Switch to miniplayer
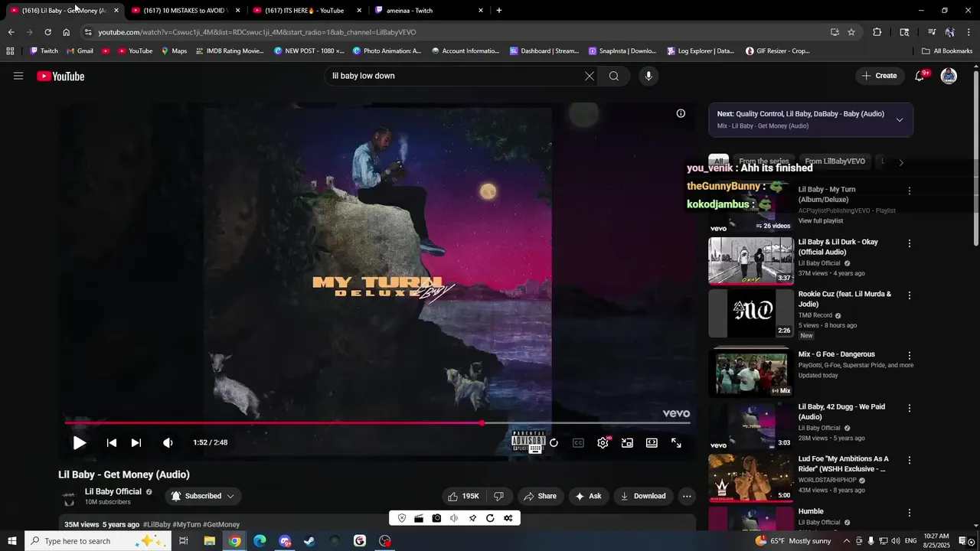The height and width of the screenshot is (551, 980). coord(627,442)
